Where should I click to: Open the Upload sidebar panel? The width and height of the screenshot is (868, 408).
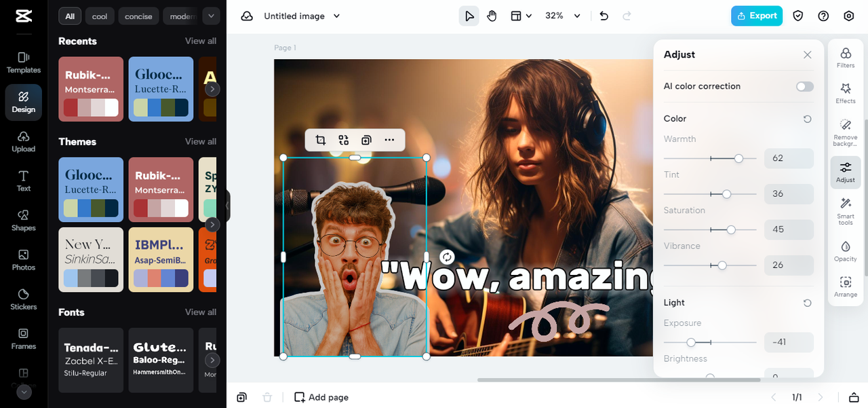[24, 141]
